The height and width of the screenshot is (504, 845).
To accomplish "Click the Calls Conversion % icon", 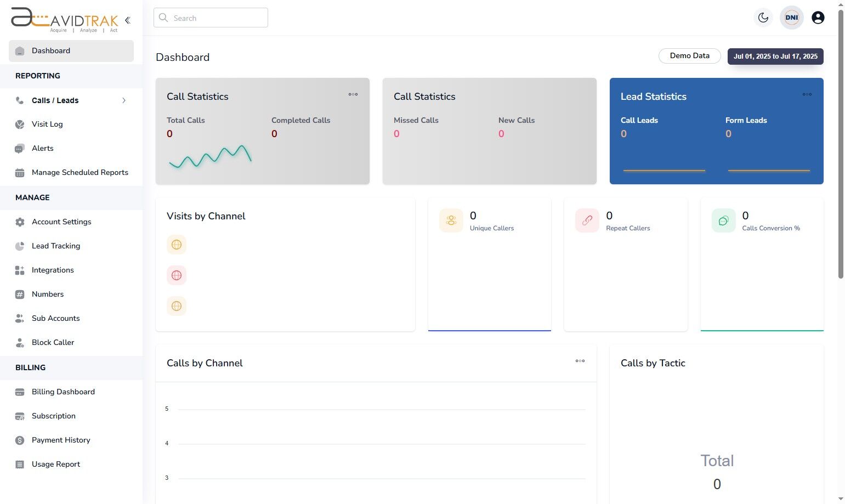I will pyautogui.click(x=723, y=220).
